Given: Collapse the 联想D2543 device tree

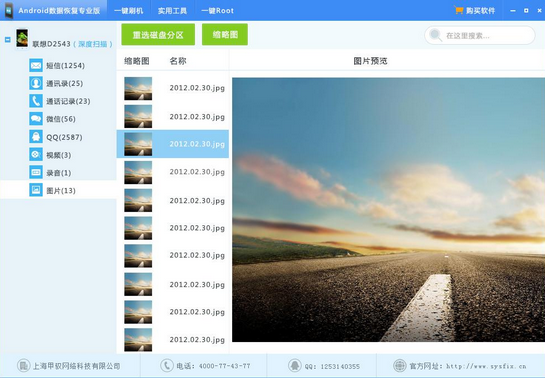Looking at the screenshot, I should point(8,39).
